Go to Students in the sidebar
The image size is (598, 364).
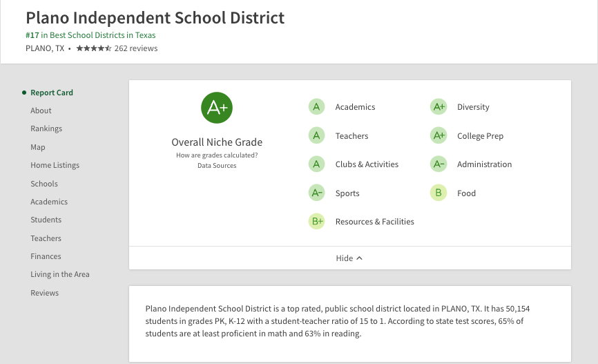click(x=46, y=220)
